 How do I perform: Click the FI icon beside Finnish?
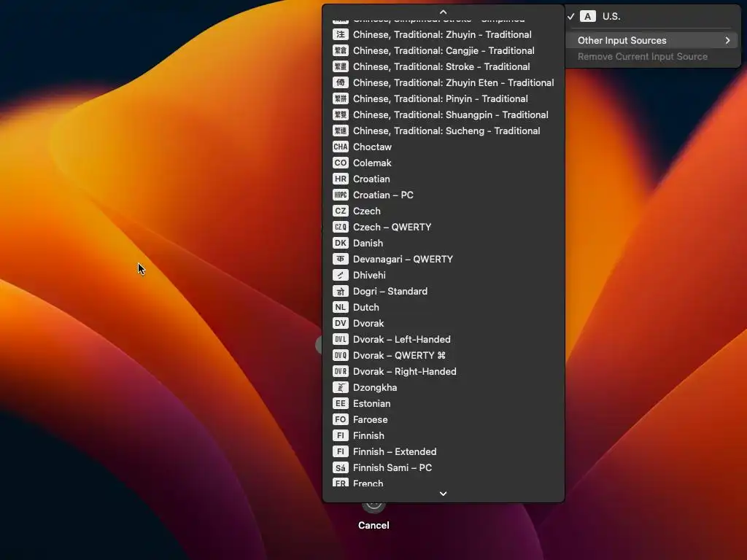pos(340,435)
